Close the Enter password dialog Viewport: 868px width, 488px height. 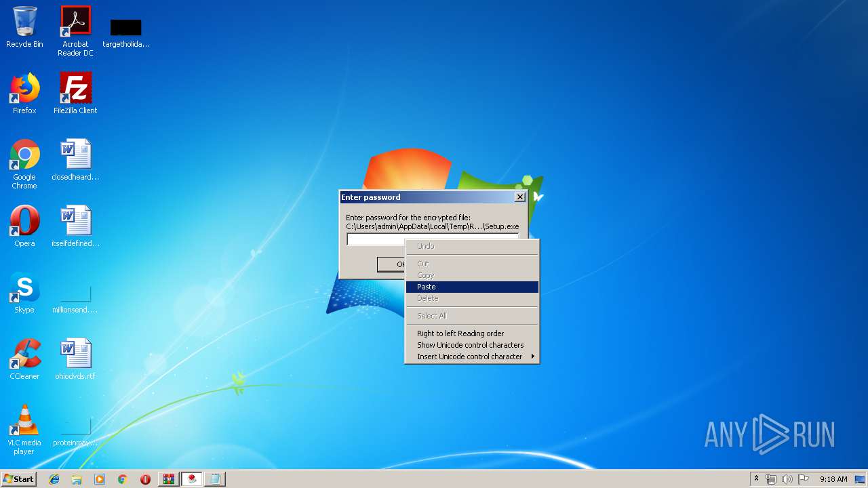click(520, 197)
